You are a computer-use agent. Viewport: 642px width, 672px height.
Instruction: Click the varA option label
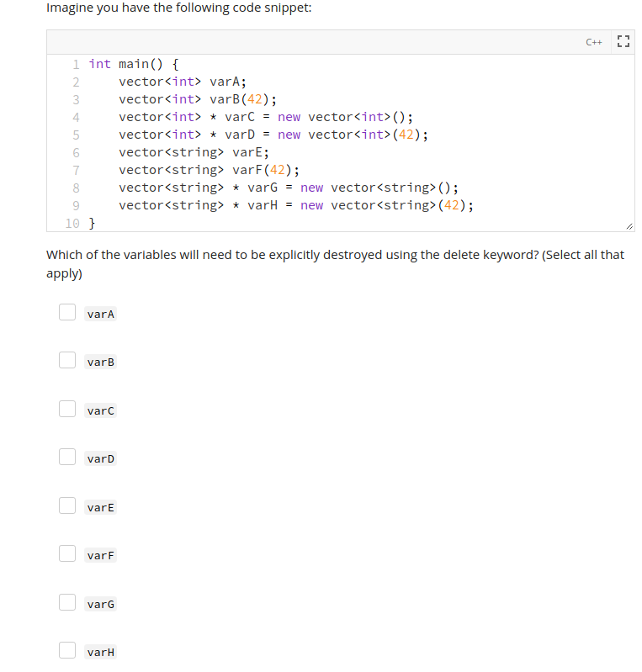101,315
